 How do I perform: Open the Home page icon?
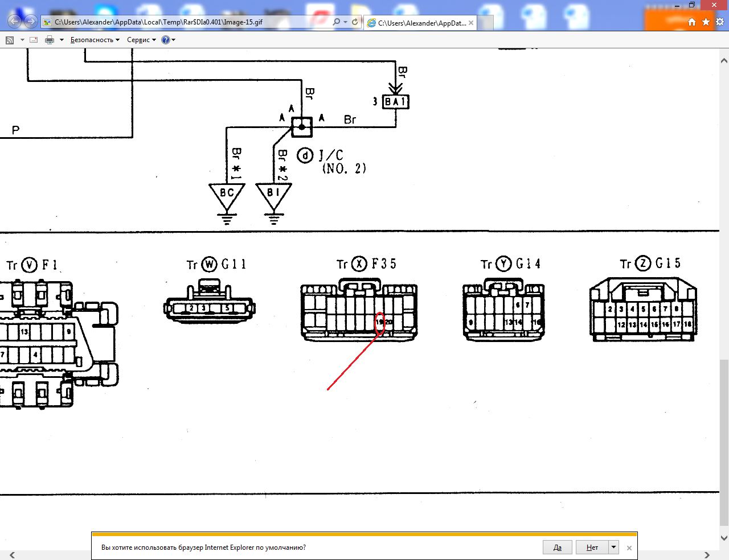pyautogui.click(x=692, y=22)
